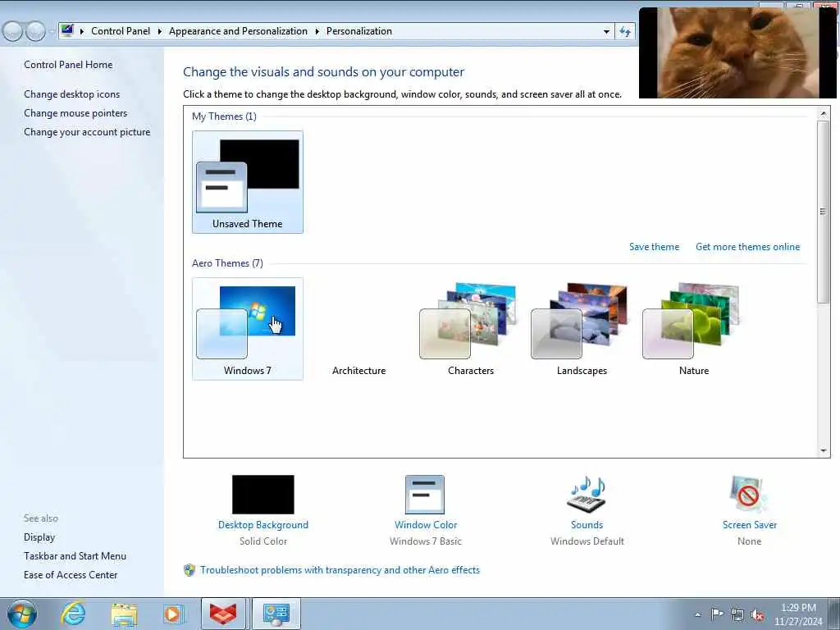Click the Control Panel taskbar button

276,614
